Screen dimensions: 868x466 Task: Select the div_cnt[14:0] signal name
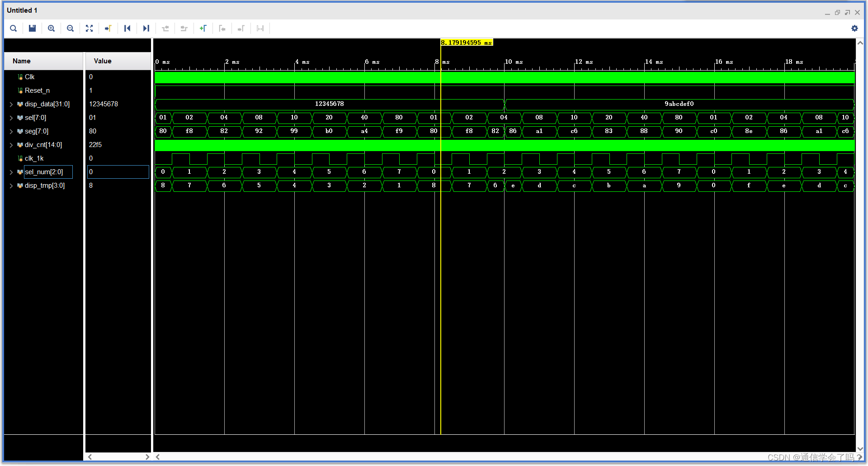pos(43,145)
